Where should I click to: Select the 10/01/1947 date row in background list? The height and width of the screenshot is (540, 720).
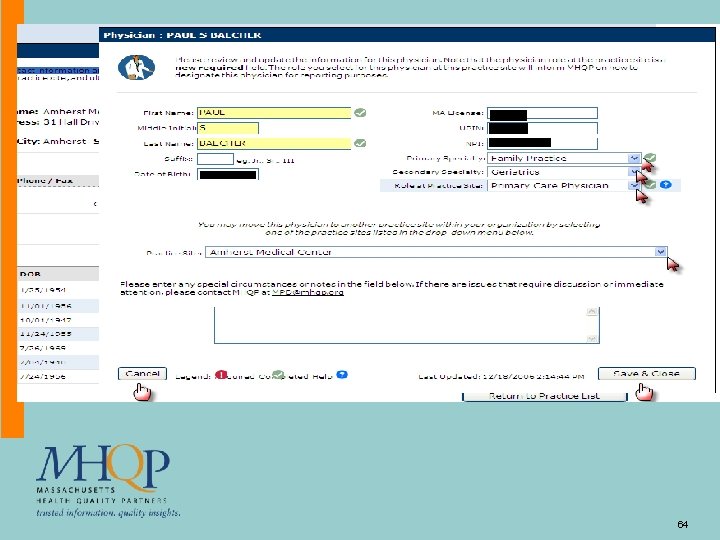58,320
